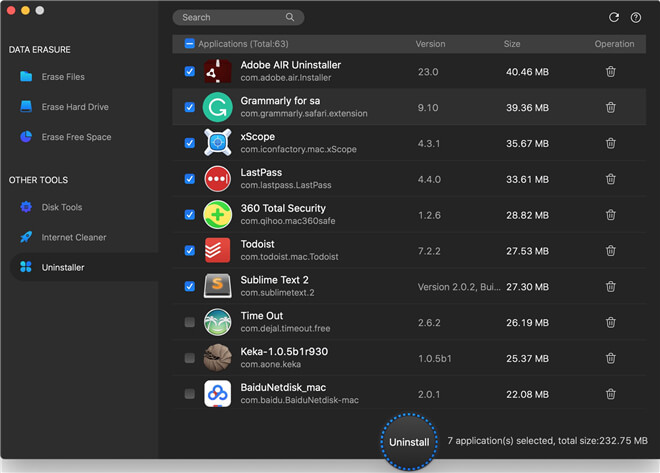Click the Uninstaller four-dot icon
The width and height of the screenshot is (660, 473).
[x=26, y=267]
